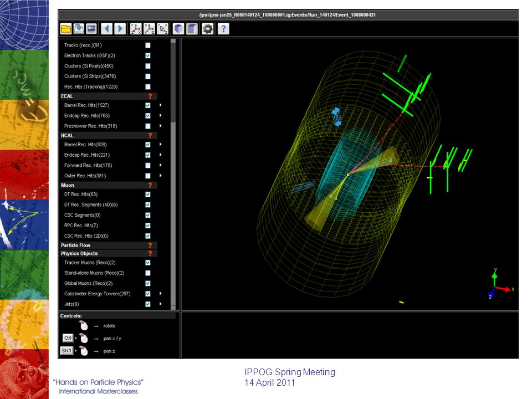This screenshot has height=399, width=532.
Task: Click the Physics Objects red question mark
Action: [x=150, y=253]
